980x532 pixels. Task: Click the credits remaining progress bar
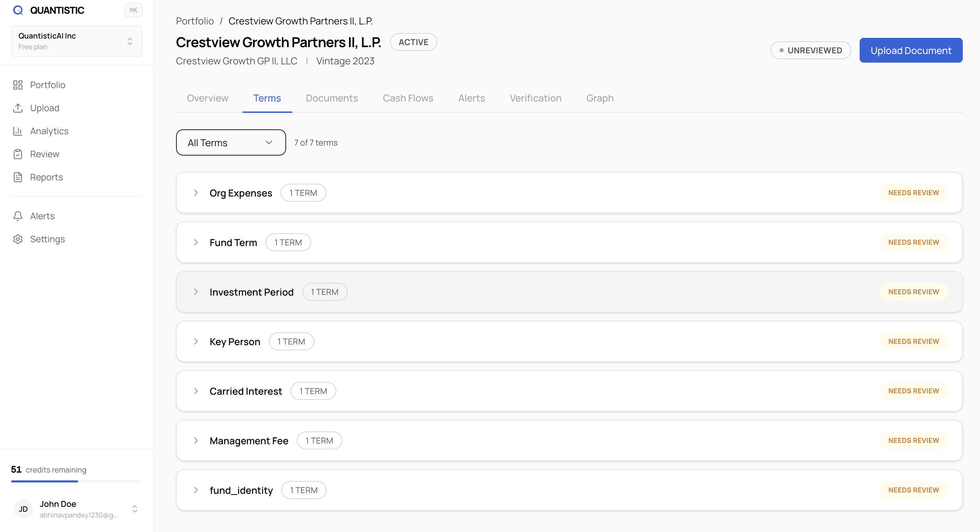[76, 481]
